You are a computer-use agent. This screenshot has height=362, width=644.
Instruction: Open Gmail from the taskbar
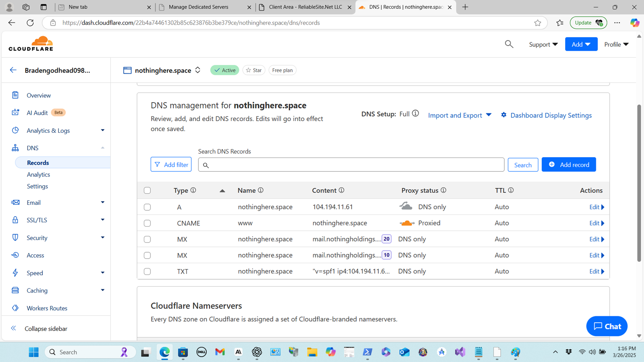220,352
